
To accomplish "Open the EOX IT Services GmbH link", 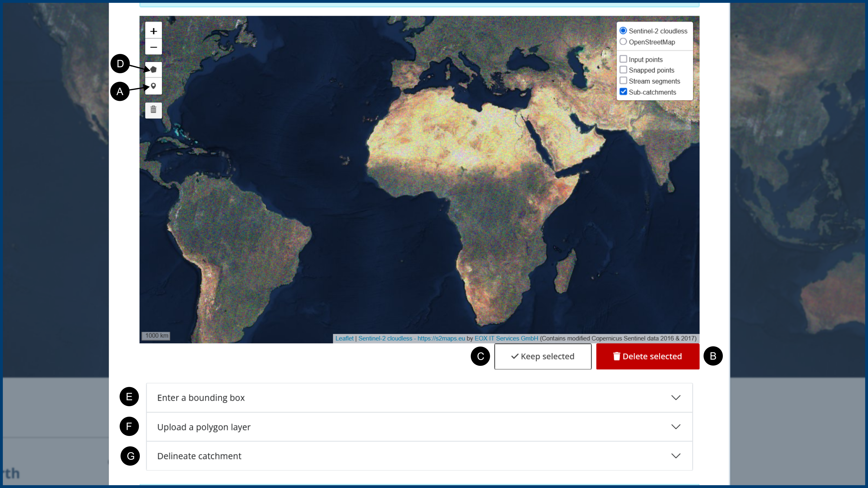I will pyautogui.click(x=506, y=338).
